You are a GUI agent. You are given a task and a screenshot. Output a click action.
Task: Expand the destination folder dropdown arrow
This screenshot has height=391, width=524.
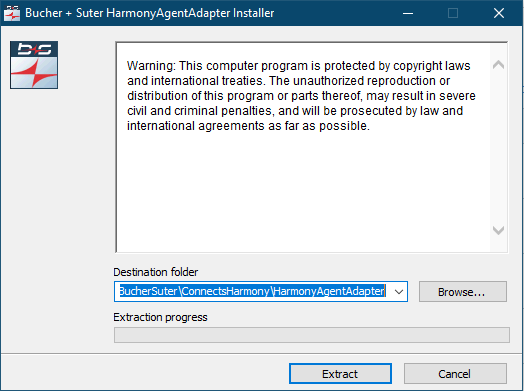point(399,292)
